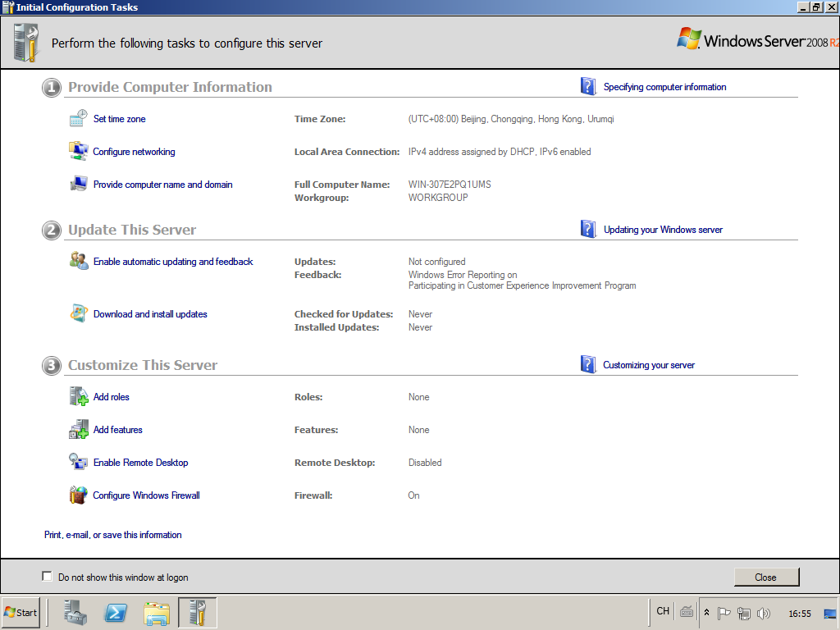Click the Enable Remote Desktop icon
Screen dimensions: 840x630
(78, 462)
